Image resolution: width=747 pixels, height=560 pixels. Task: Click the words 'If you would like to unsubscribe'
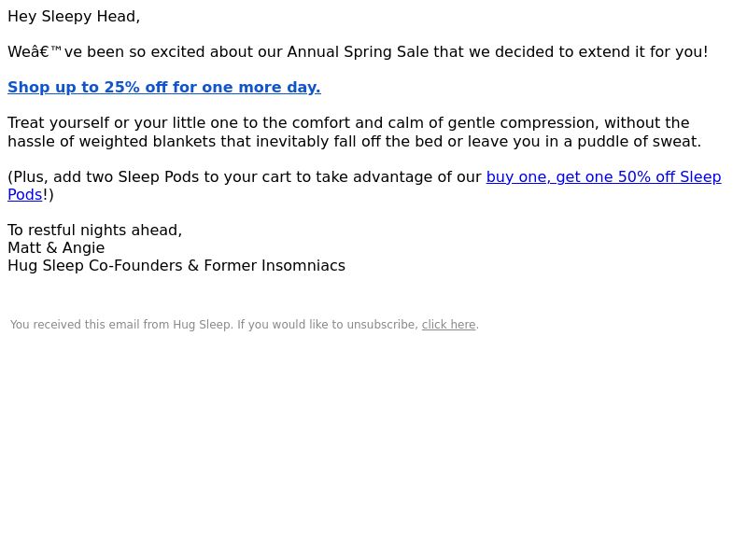328,325
